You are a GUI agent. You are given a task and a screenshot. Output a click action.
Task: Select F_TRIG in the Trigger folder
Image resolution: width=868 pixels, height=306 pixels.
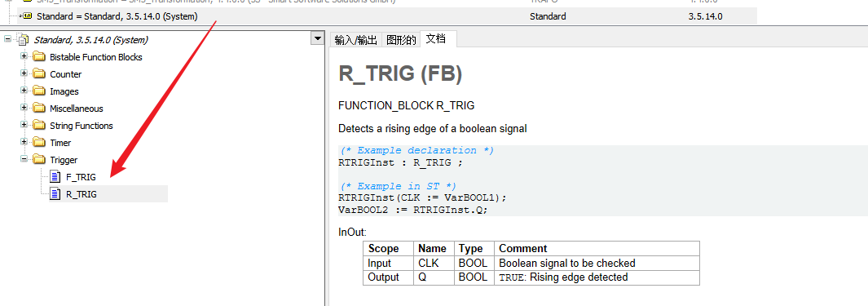pyautogui.click(x=81, y=177)
